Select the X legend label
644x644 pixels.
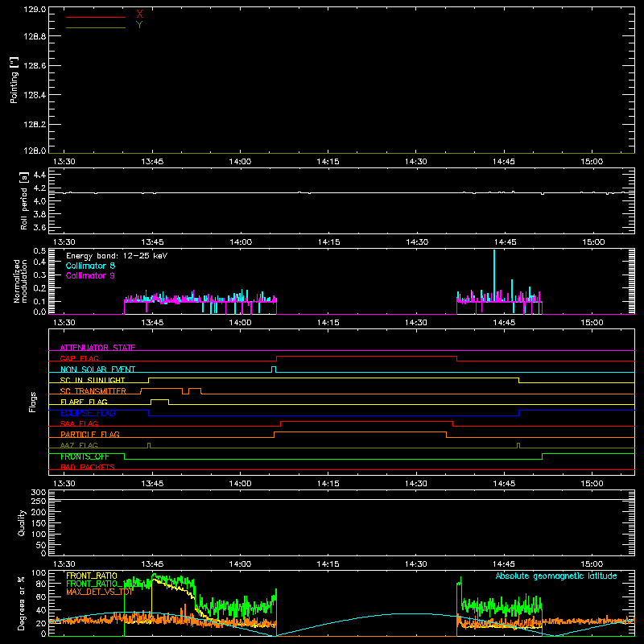pyautogui.click(x=139, y=14)
